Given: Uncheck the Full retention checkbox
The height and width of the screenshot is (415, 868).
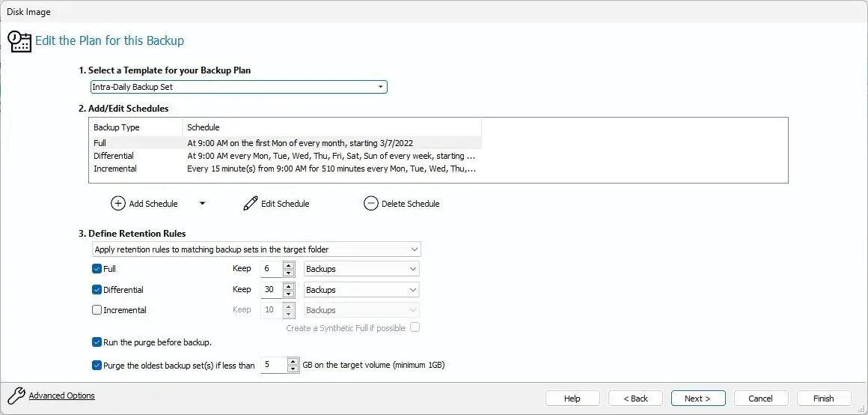Looking at the screenshot, I should tap(97, 269).
